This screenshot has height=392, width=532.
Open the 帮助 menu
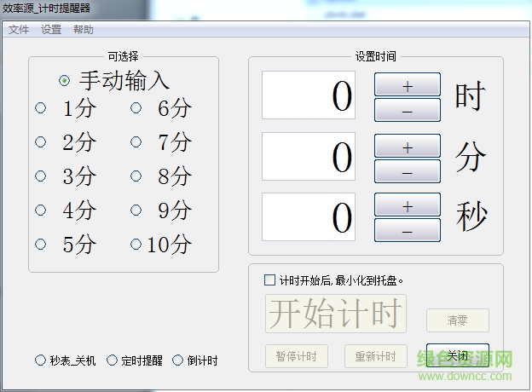pos(84,30)
